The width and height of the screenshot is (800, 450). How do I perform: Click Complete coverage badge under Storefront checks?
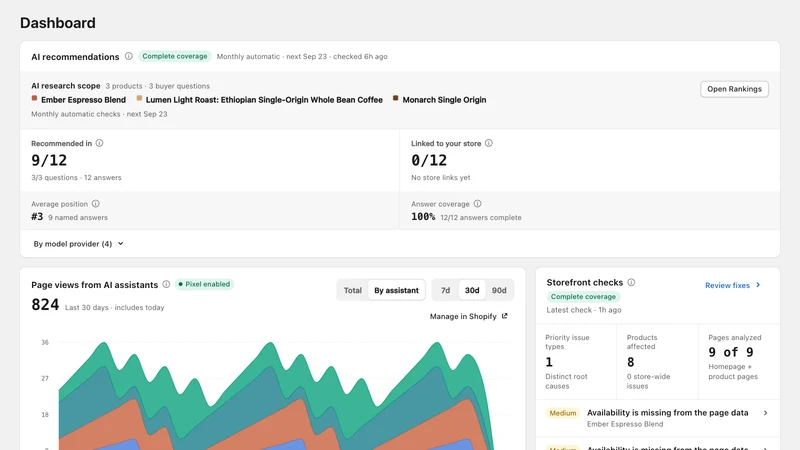coord(583,296)
